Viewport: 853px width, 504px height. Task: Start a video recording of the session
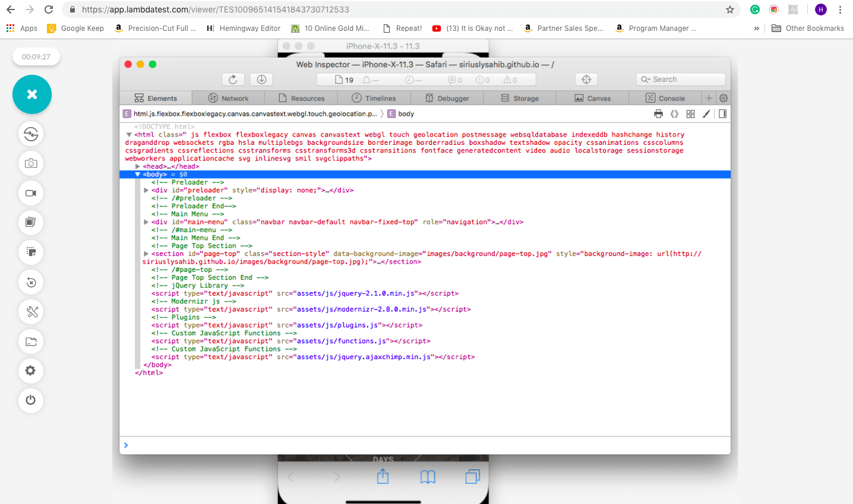[30, 193]
